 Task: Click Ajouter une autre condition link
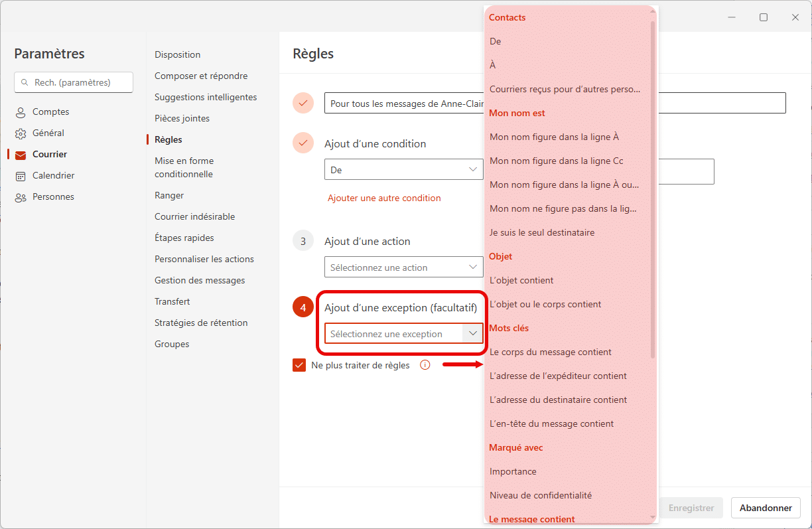click(384, 198)
